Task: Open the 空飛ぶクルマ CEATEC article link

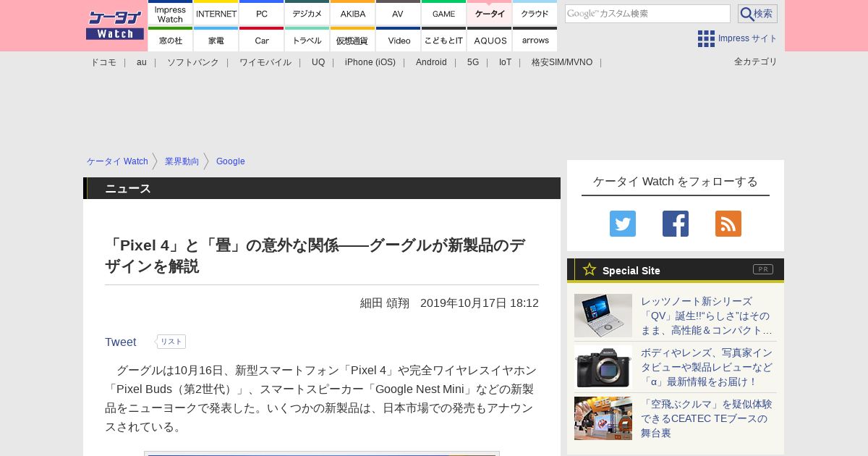Action: point(707,418)
